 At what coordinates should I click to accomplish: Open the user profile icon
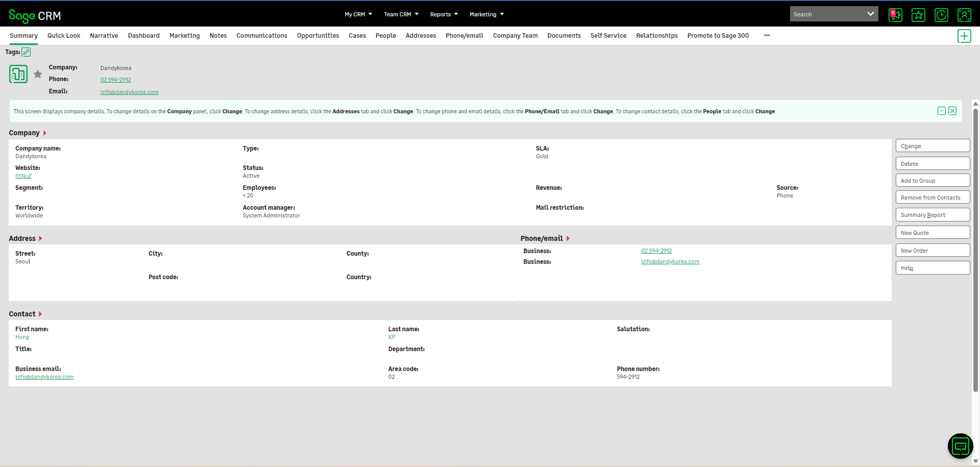tap(964, 15)
